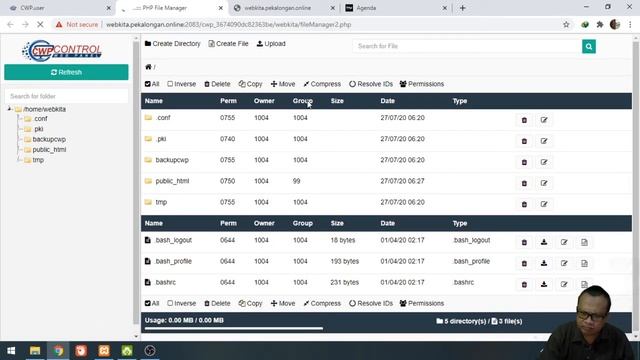Go to home directory breadcrumb icon
The width and height of the screenshot is (640, 360).
click(148, 67)
